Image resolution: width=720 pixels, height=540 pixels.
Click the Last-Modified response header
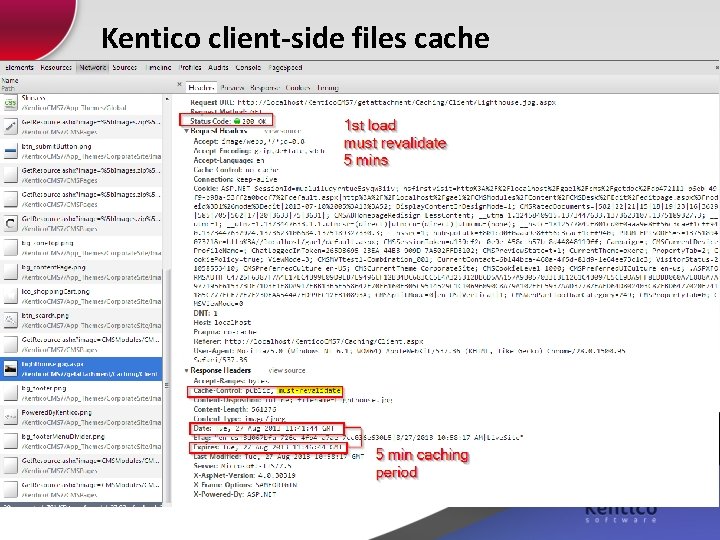coord(279,456)
